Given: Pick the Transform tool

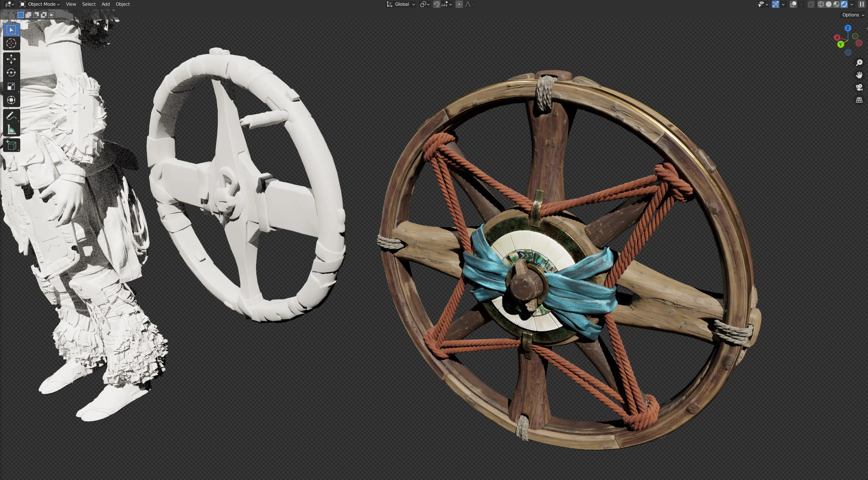Looking at the screenshot, I should coord(11,100).
